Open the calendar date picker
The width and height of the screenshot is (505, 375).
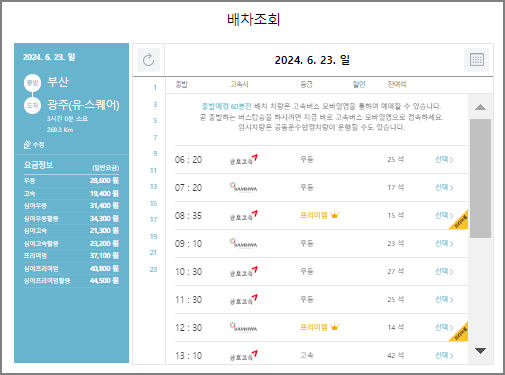tap(477, 60)
